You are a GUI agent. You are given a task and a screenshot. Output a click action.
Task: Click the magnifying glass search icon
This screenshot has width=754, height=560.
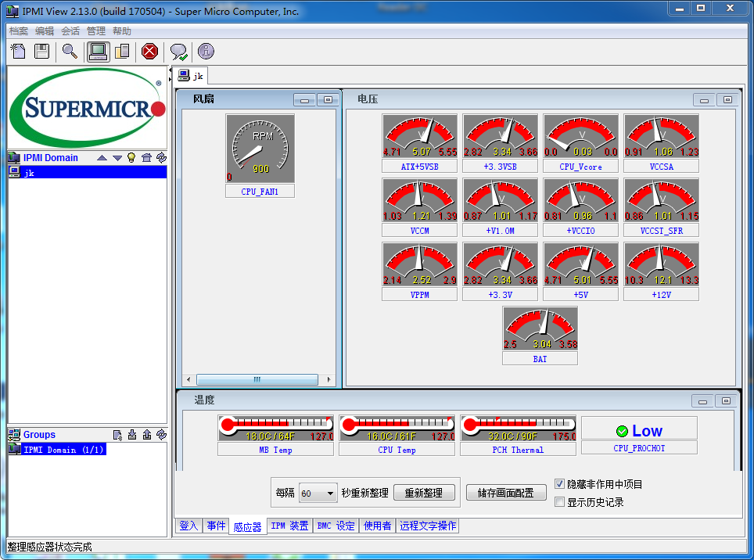pos(70,52)
